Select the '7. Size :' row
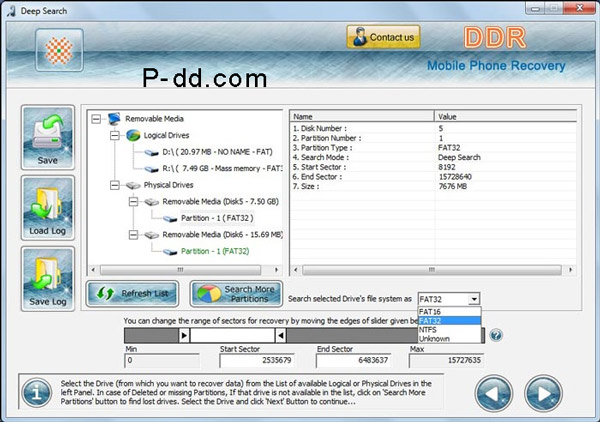600x422 pixels. [433, 186]
